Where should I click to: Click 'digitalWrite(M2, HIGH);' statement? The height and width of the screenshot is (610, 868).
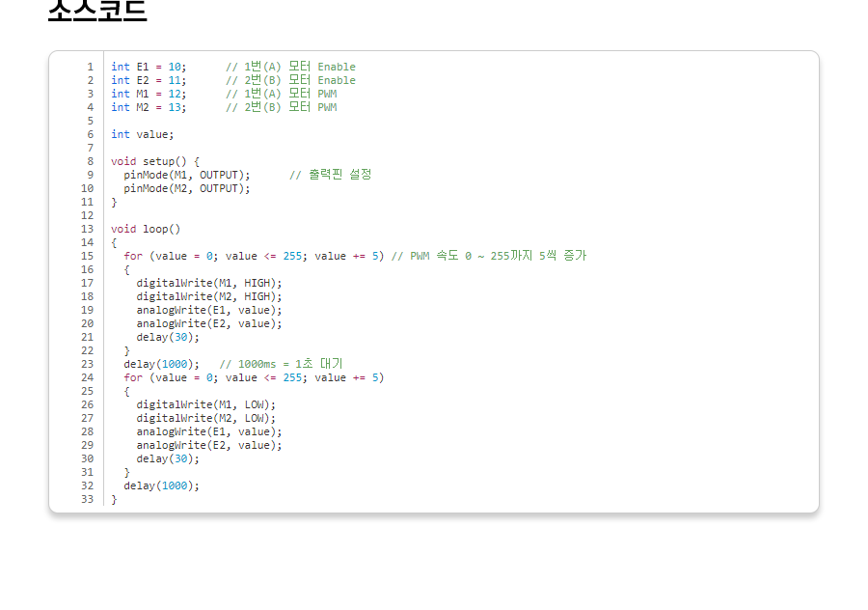pyautogui.click(x=208, y=296)
